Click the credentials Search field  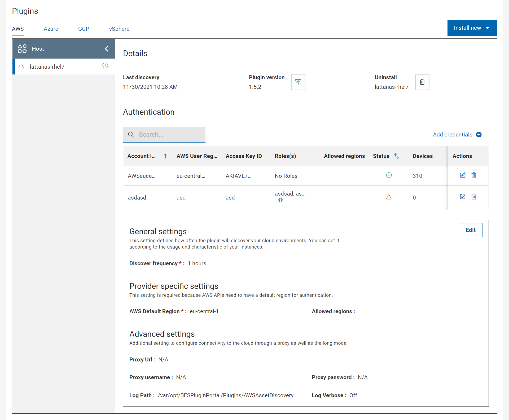pyautogui.click(x=170, y=135)
